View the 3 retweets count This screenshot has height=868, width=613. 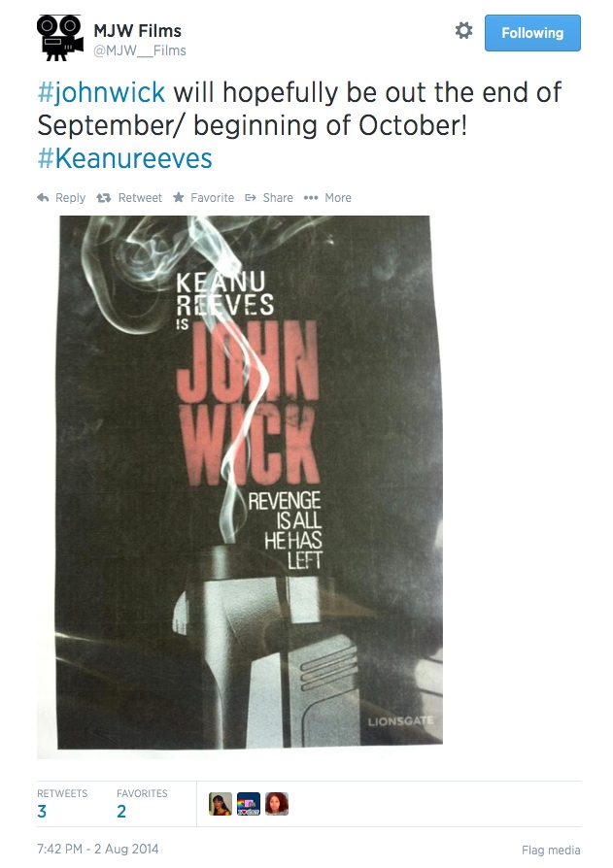[42, 812]
